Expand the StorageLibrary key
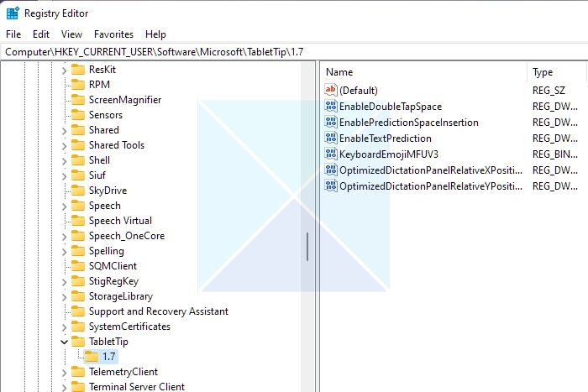This screenshot has width=588, height=392. click(x=64, y=297)
